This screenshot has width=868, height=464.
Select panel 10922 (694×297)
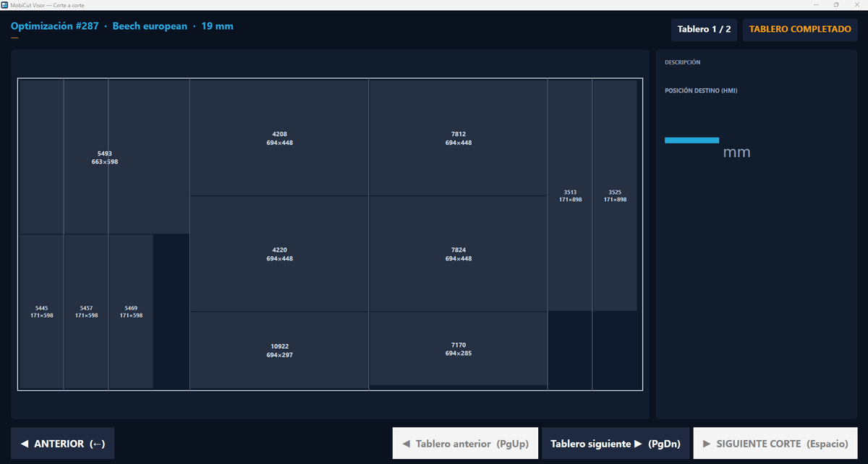coord(279,350)
